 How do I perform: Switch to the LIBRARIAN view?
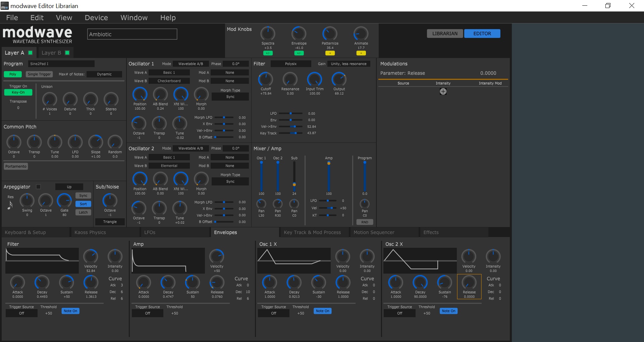tap(444, 34)
